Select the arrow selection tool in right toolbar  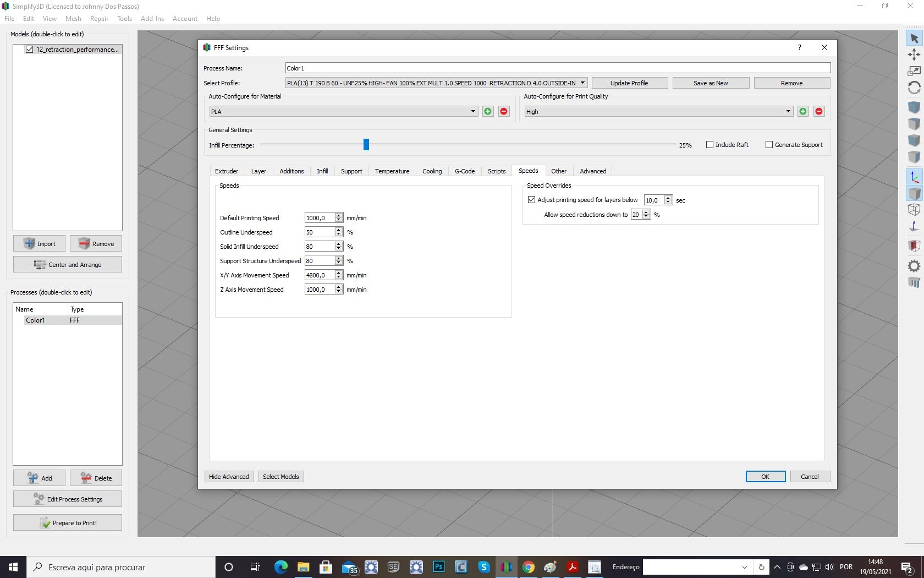click(x=914, y=39)
